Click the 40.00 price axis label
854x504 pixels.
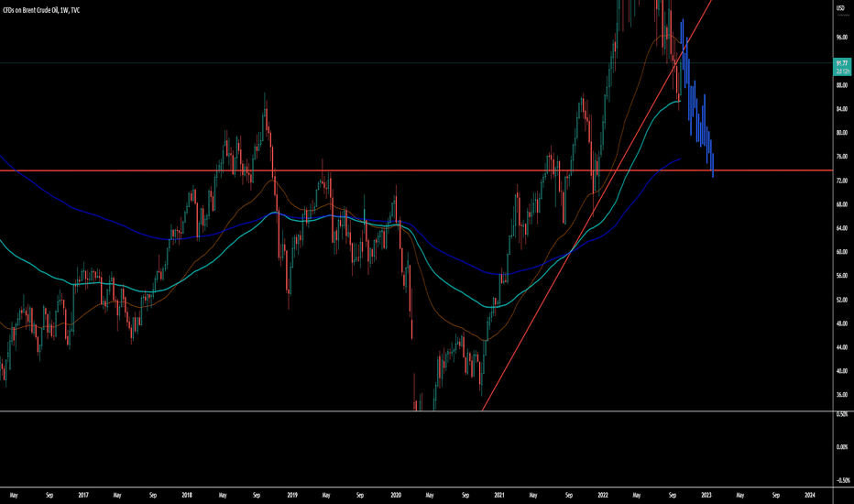(x=842, y=371)
